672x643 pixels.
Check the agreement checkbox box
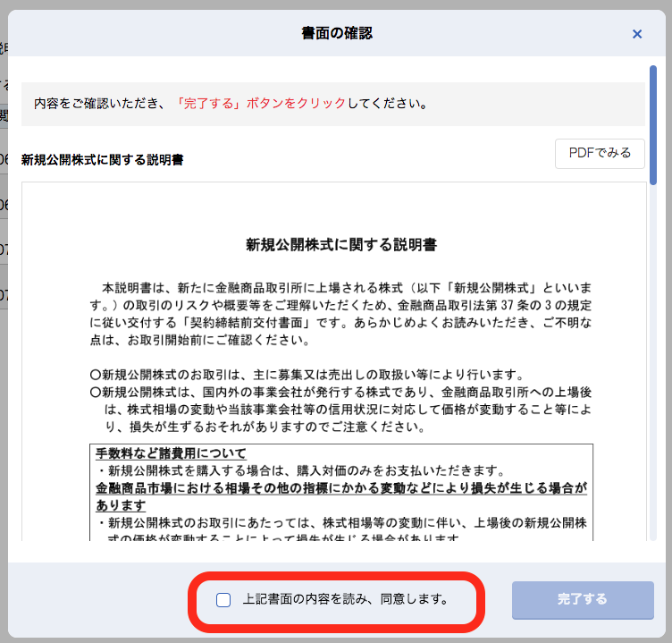(x=223, y=599)
